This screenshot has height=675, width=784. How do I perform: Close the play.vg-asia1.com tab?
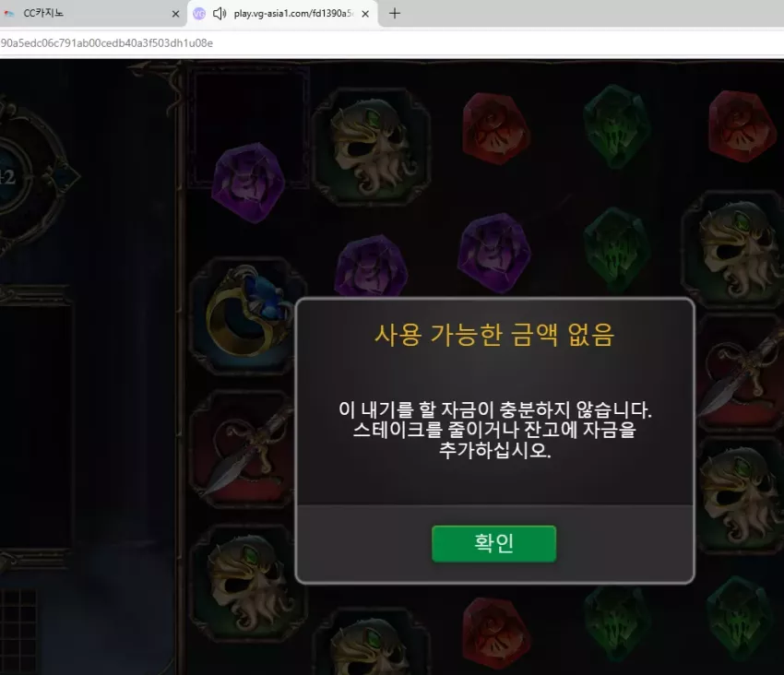(365, 14)
